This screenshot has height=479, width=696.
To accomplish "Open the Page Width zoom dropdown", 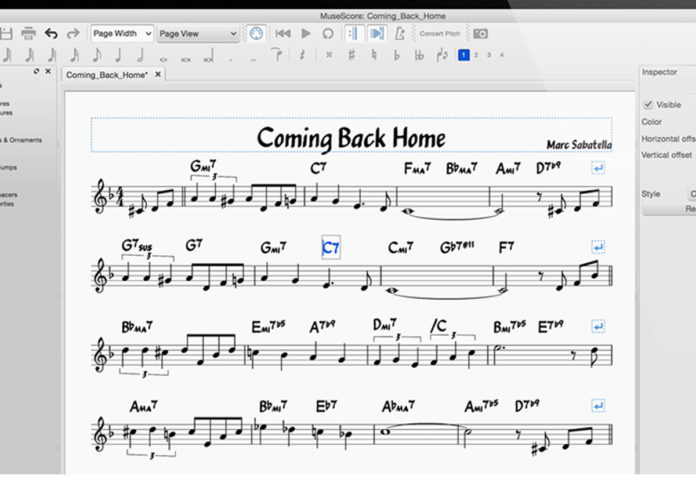I will [121, 34].
